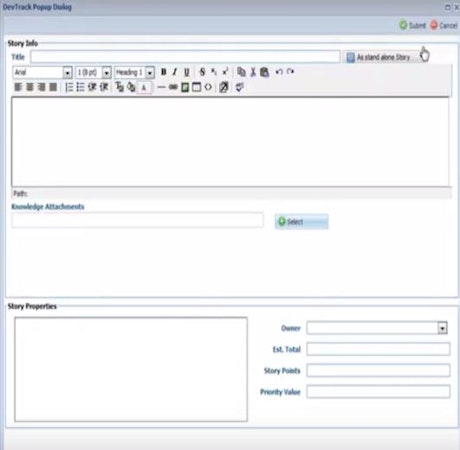Run the spell check icon
The image size is (460, 450).
coord(239,87)
